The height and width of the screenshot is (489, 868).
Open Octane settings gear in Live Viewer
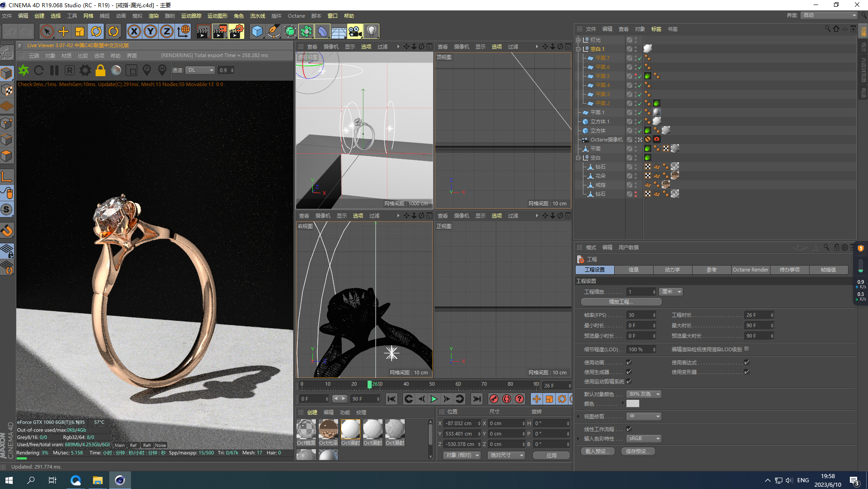[85, 70]
